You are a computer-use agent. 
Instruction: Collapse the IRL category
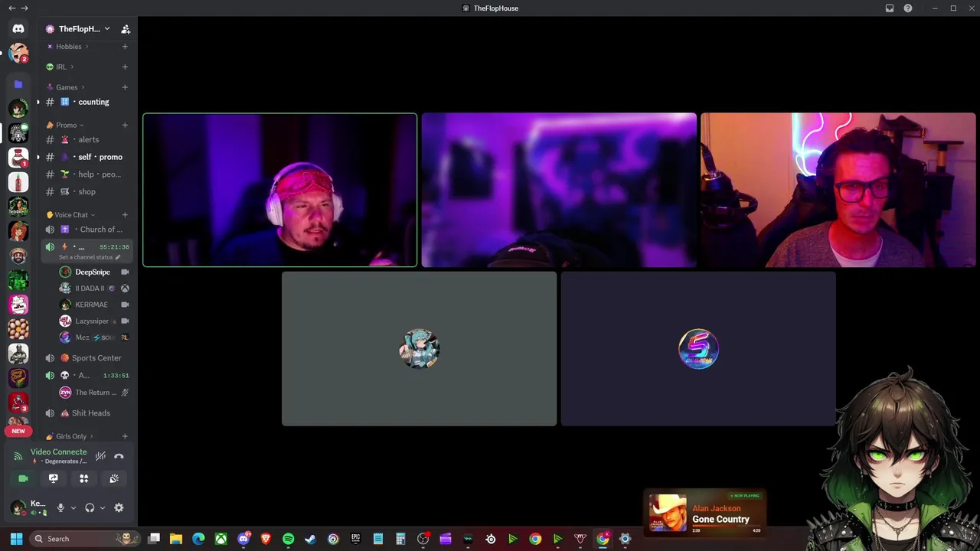pos(61,67)
